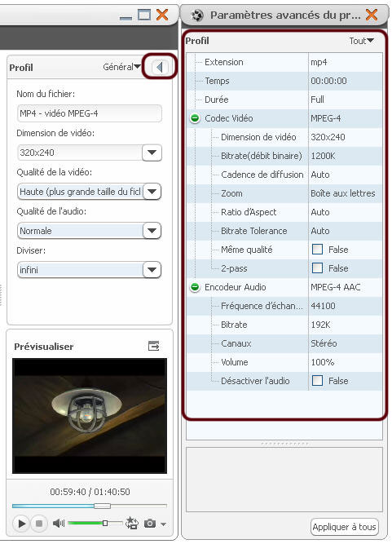
Task: Click the video seek bar handle
Action: 102,506
